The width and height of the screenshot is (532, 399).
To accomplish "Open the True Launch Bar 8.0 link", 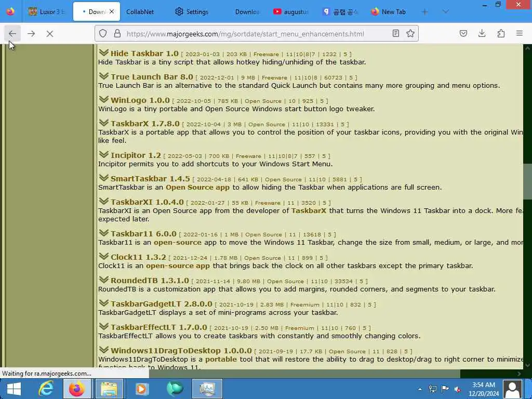I will 152,77.
